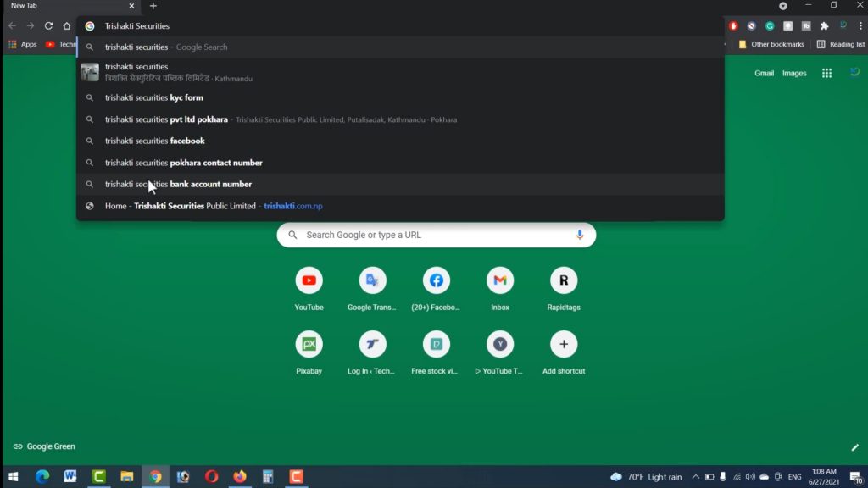This screenshot has height=488, width=868.
Task: Show hidden system tray icons chevron
Action: coord(696,476)
